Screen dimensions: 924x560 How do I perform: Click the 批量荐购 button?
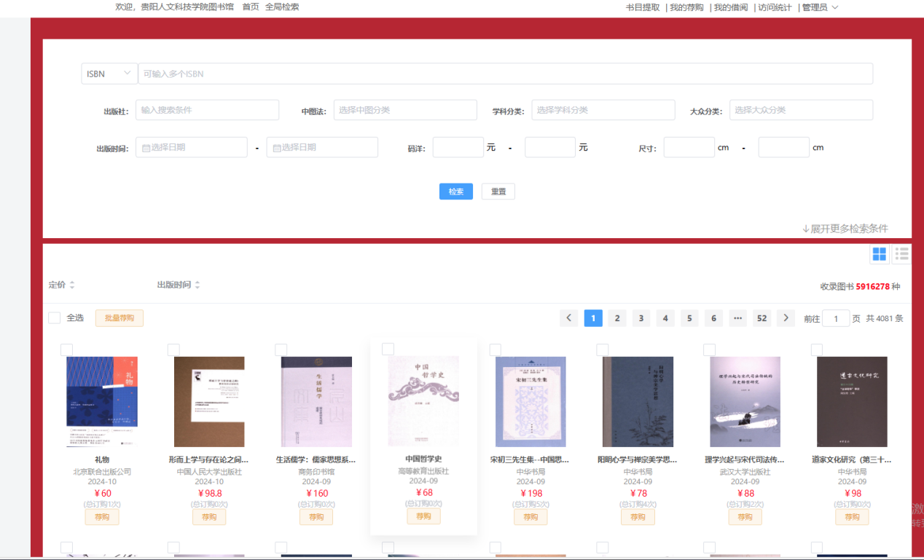click(120, 318)
